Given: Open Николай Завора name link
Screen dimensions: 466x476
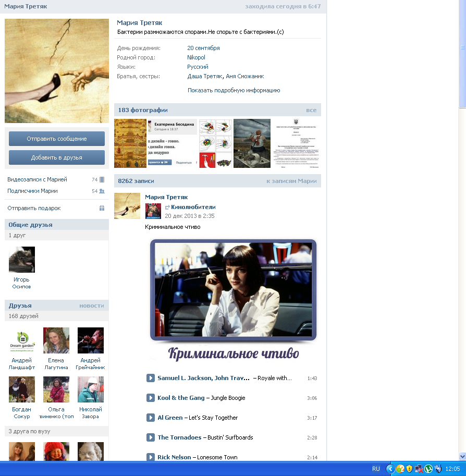Looking at the screenshot, I should (91, 413).
